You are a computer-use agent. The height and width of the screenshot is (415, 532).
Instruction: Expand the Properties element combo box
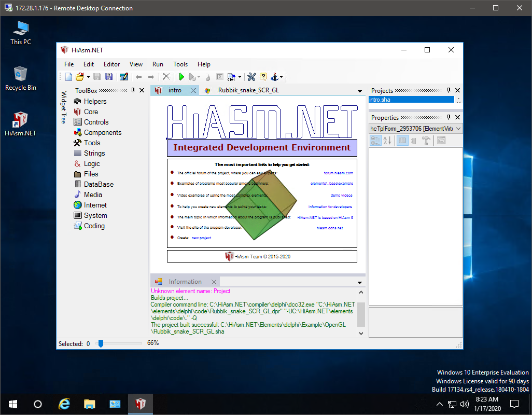(x=457, y=129)
